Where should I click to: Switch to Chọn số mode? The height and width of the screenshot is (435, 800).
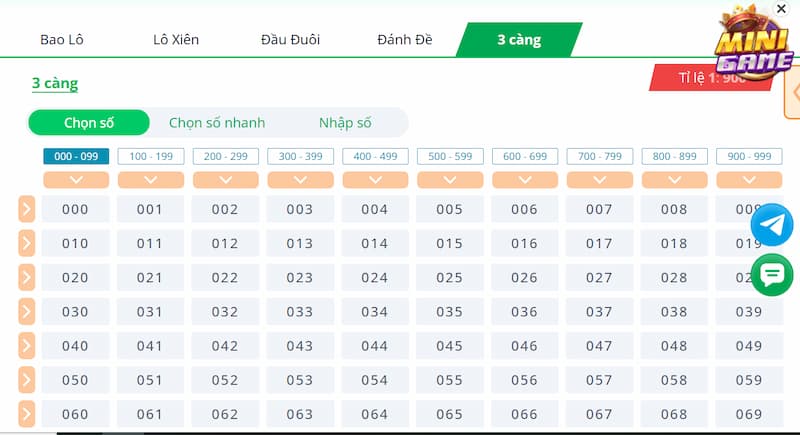(89, 123)
